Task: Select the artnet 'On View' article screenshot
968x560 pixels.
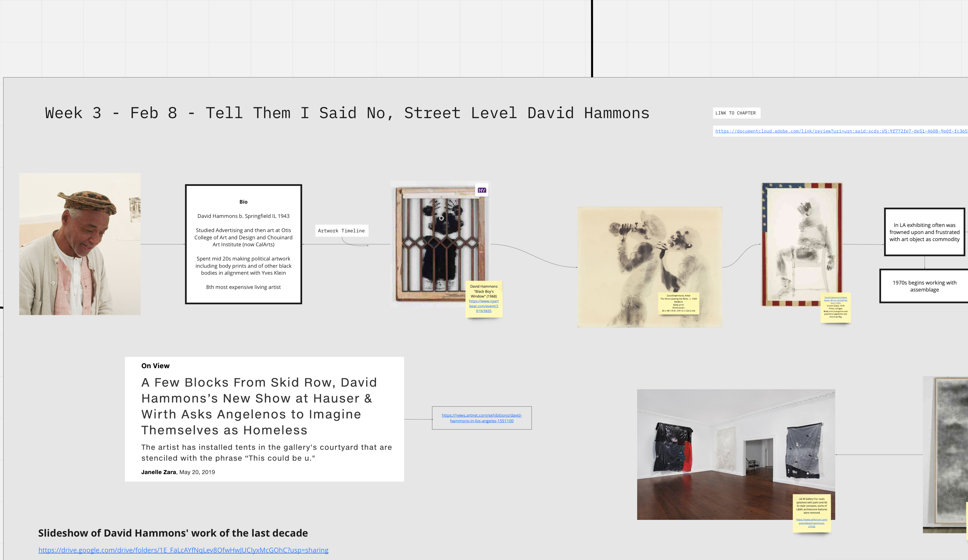Action: (x=264, y=419)
